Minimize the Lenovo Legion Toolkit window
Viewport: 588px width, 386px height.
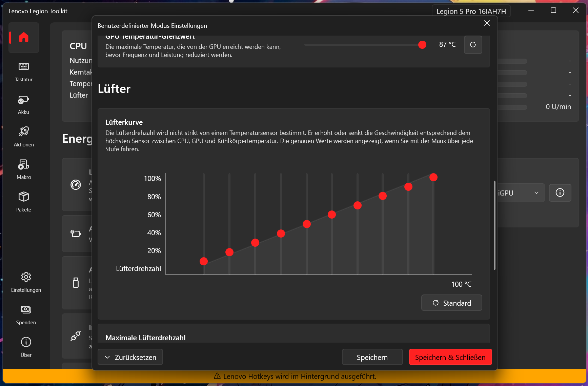[531, 11]
